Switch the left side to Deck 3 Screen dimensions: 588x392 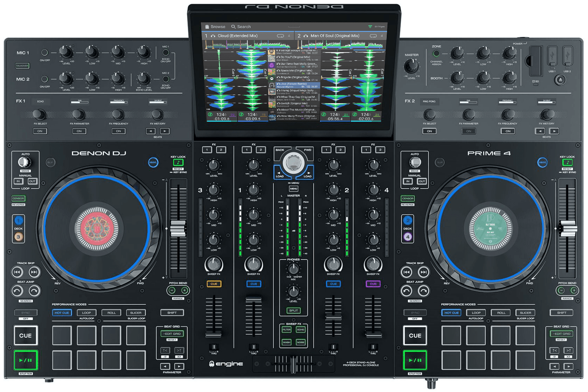click(x=18, y=237)
